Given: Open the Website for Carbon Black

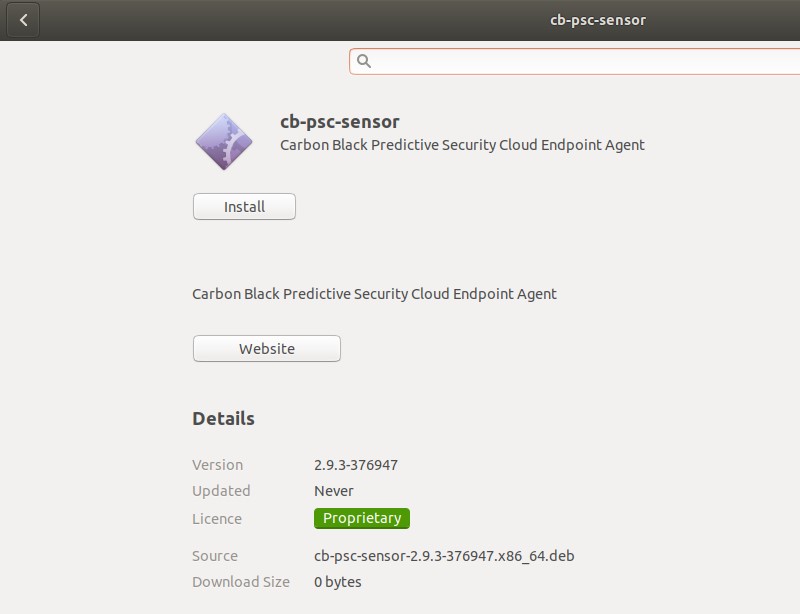Looking at the screenshot, I should [266, 348].
